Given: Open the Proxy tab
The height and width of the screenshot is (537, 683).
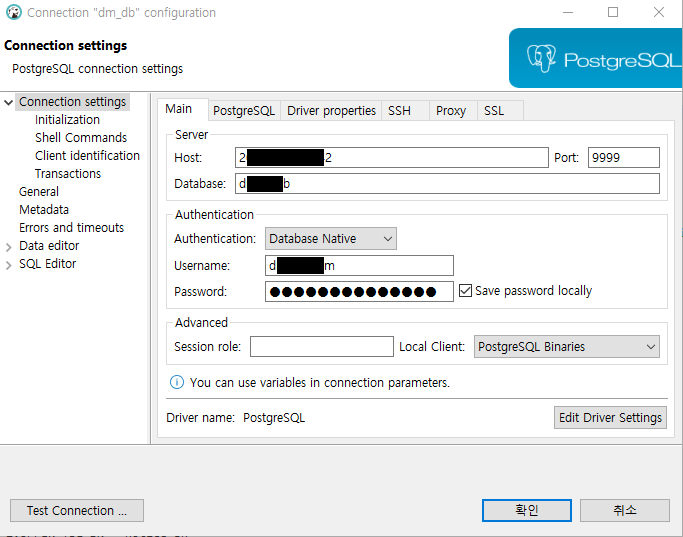Looking at the screenshot, I should coord(451,111).
